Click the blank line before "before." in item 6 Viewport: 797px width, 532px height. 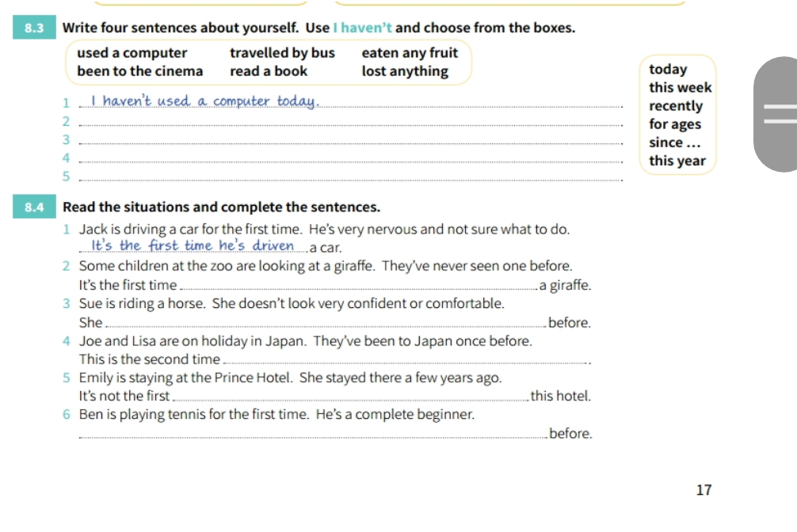313,435
